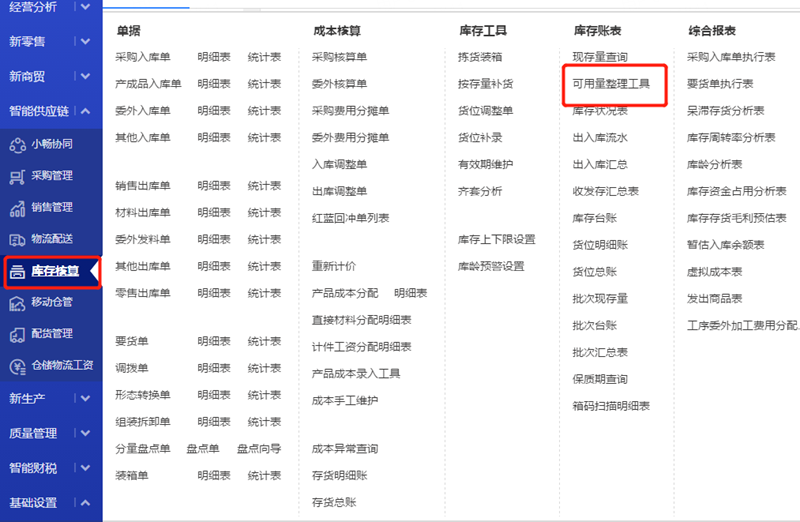Open 统计表 for 销售出库单
800x522 pixels.
tap(264, 186)
